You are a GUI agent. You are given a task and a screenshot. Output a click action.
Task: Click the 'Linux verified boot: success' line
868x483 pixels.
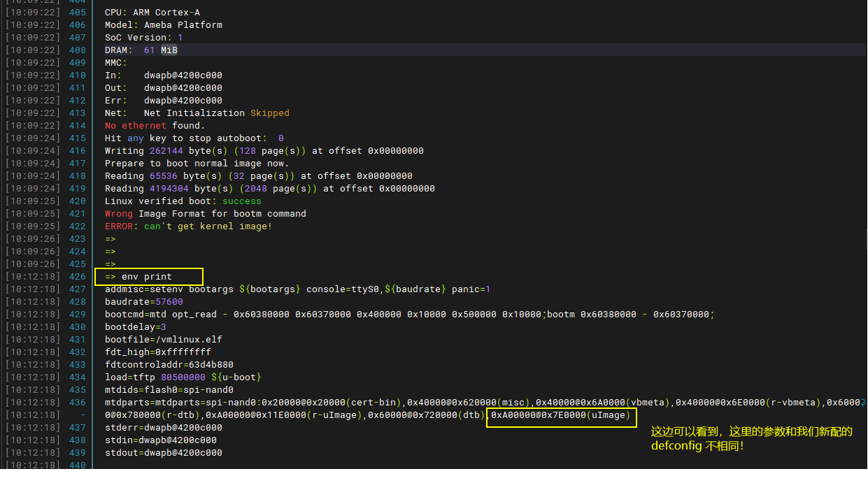(183, 201)
